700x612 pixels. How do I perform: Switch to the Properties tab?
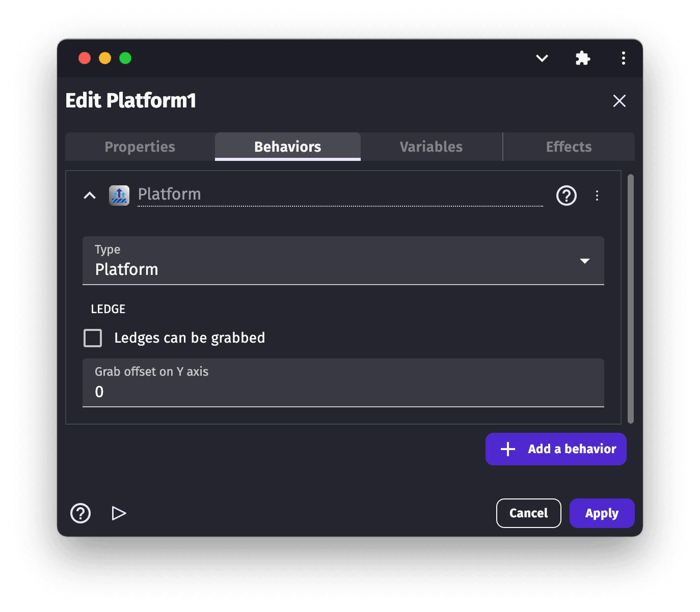(140, 147)
